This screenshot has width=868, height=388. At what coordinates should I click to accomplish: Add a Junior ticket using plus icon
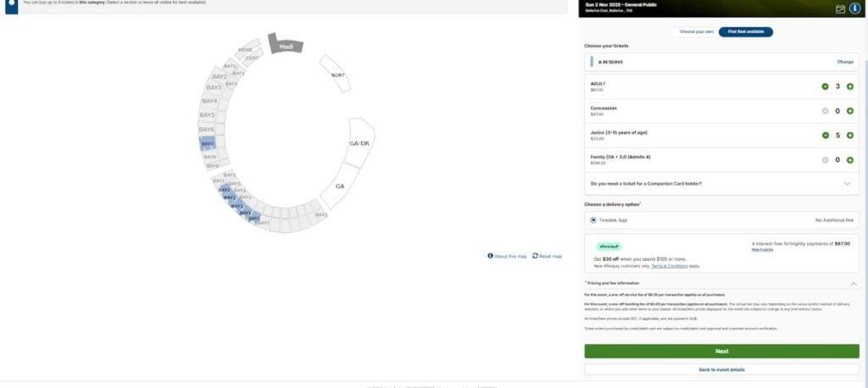[x=849, y=136]
